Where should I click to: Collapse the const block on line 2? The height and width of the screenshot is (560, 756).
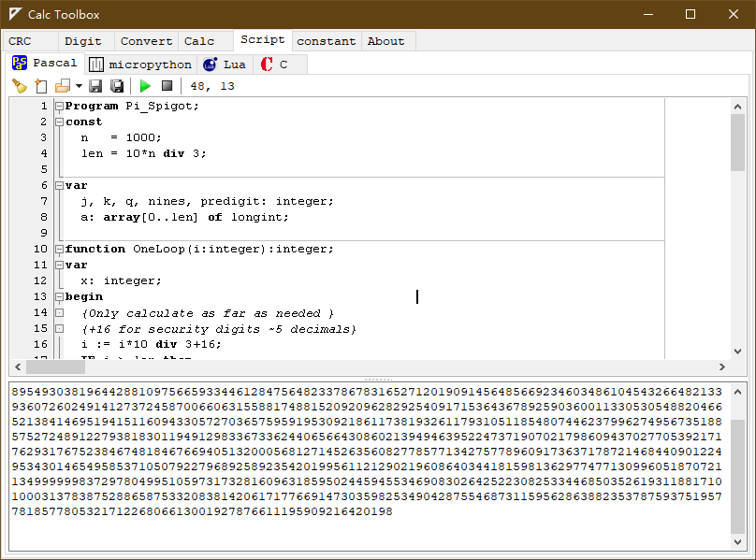(x=59, y=122)
